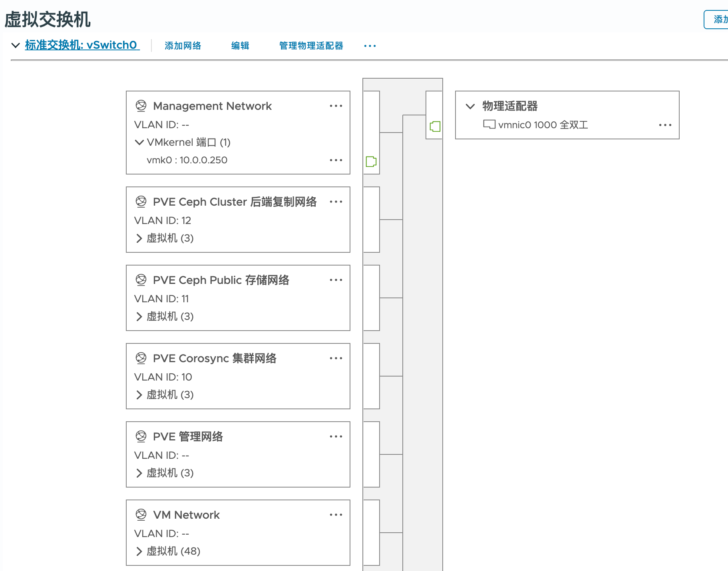
Task: Expand 虚拟机 (3) under PVE 管理网络
Action: point(139,473)
